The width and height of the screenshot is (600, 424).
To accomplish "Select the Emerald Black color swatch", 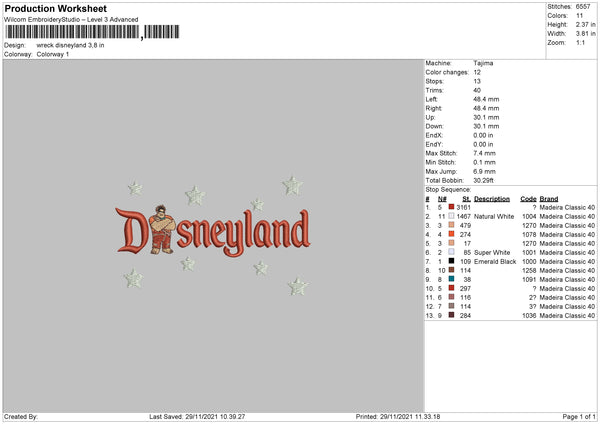I will 452,261.
